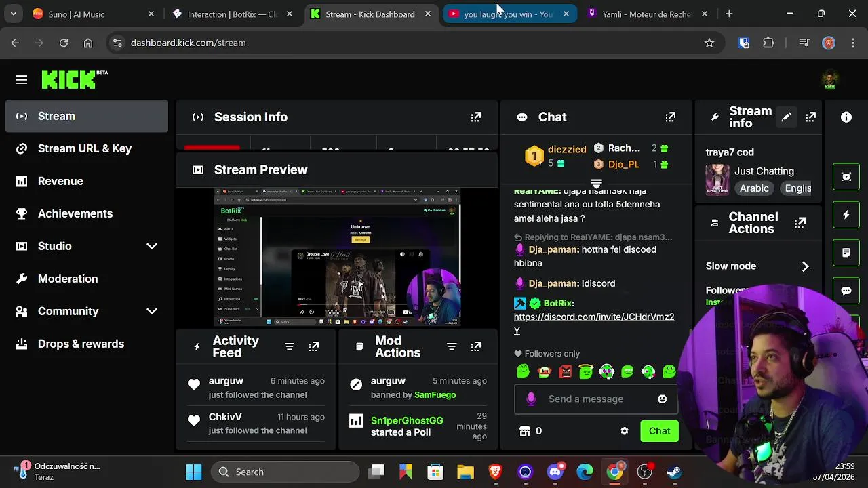Toggle the stream preview widget in right rail
Image resolution: width=868 pixels, height=488 pixels.
846,177
